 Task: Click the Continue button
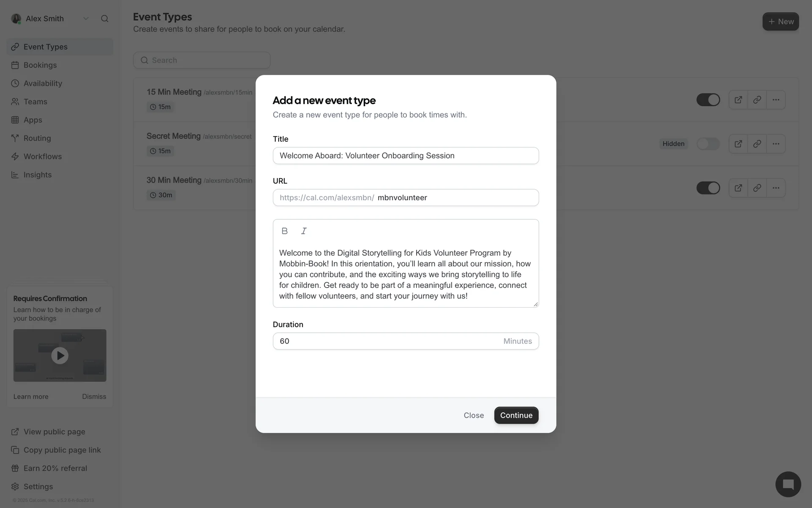516,415
